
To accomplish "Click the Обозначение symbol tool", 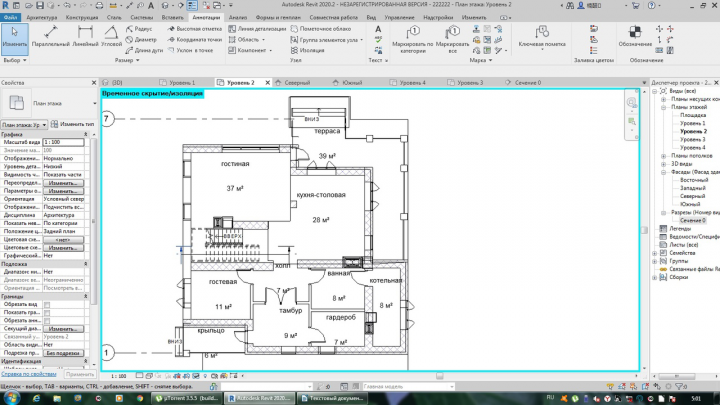I will tap(635, 37).
